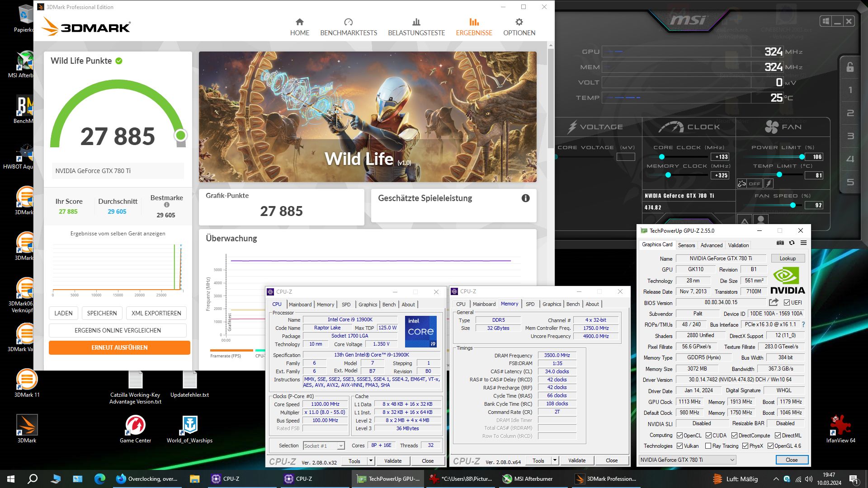Open OPTIONEN gear in 3DMark

click(x=519, y=27)
